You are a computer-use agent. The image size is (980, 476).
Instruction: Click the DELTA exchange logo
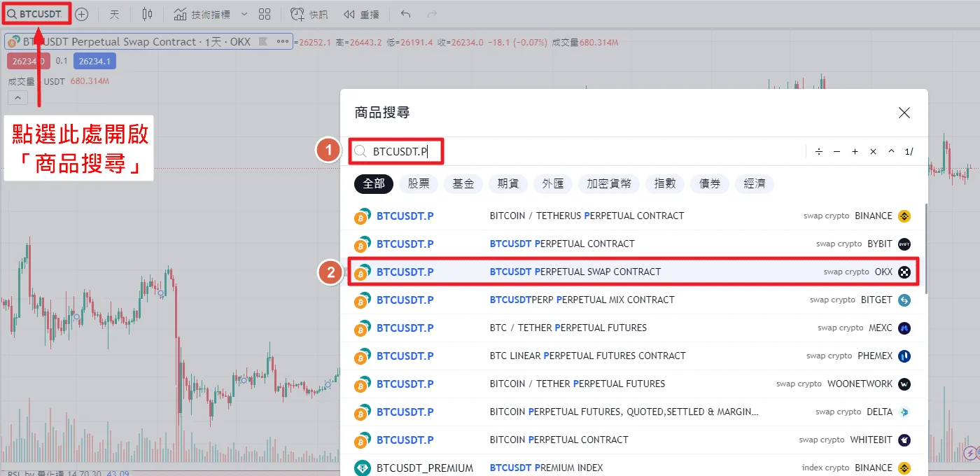coord(904,412)
